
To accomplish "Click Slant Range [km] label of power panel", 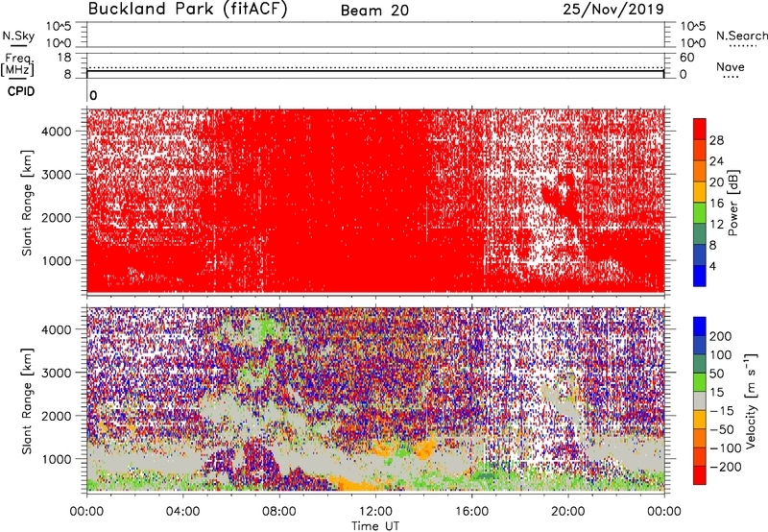I will click(27, 203).
